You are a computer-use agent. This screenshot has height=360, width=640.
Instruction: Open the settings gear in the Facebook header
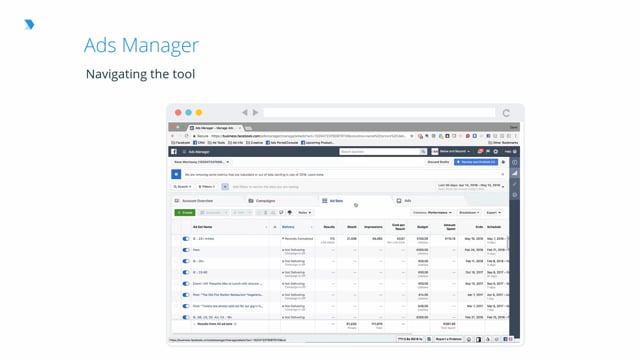(496, 151)
